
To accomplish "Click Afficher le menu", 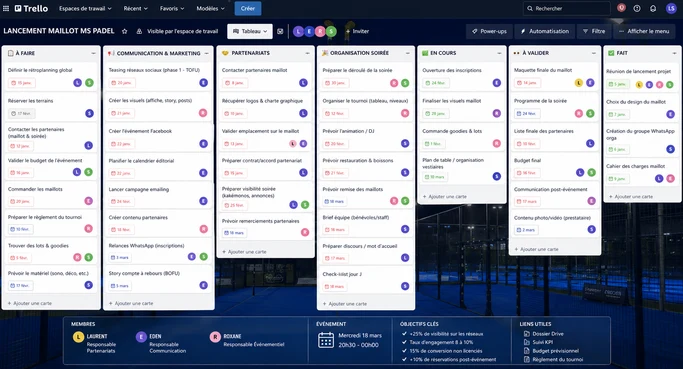I will (x=645, y=31).
